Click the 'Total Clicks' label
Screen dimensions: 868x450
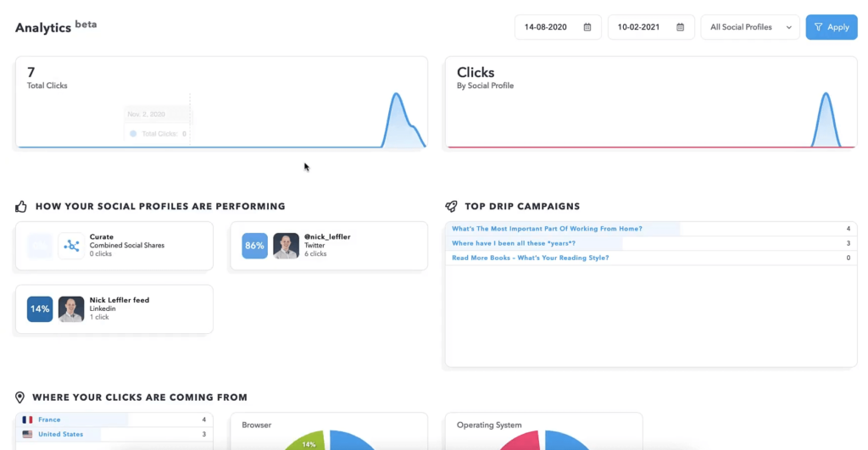[47, 86]
